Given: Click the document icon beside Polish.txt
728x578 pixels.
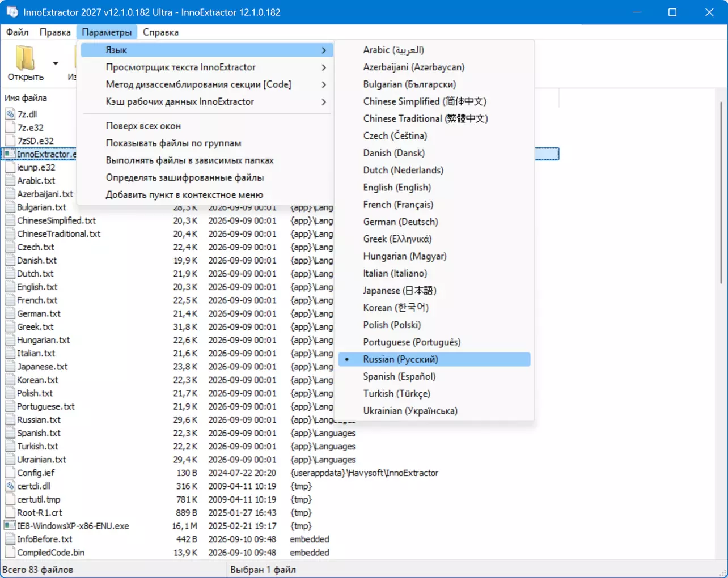Looking at the screenshot, I should (x=10, y=393).
